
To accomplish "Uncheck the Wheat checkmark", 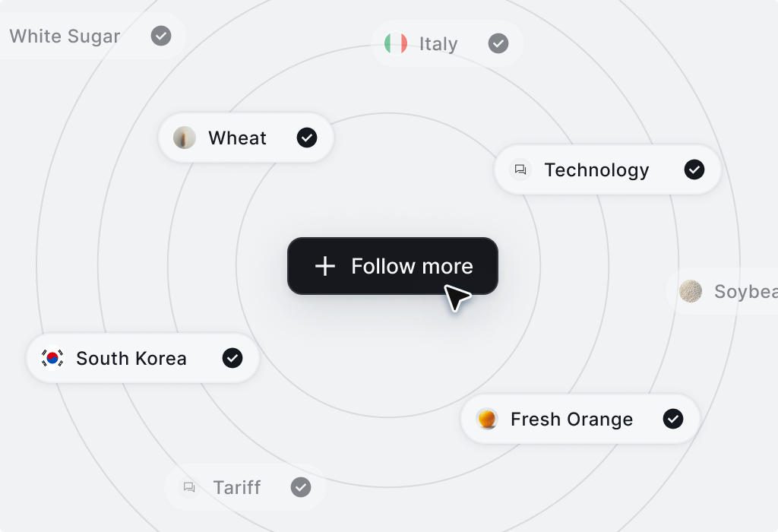I will (307, 138).
